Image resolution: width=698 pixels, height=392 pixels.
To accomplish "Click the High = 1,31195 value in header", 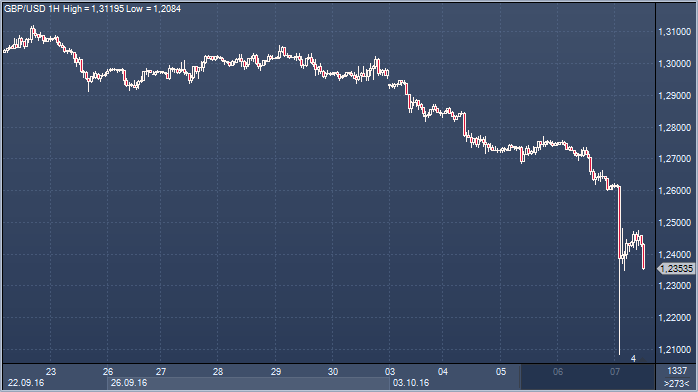I will (x=93, y=9).
